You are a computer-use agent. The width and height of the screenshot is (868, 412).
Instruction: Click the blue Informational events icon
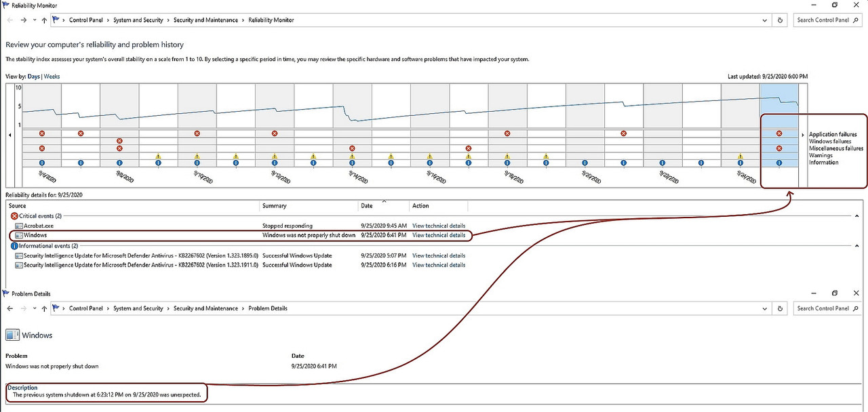14,246
